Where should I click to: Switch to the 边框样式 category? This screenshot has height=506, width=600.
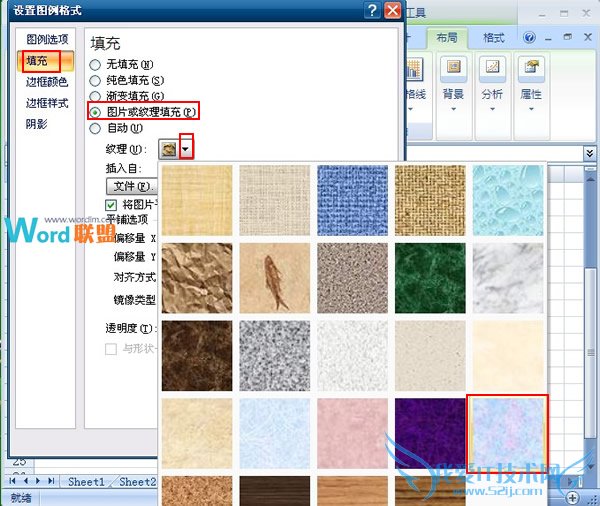tap(47, 103)
